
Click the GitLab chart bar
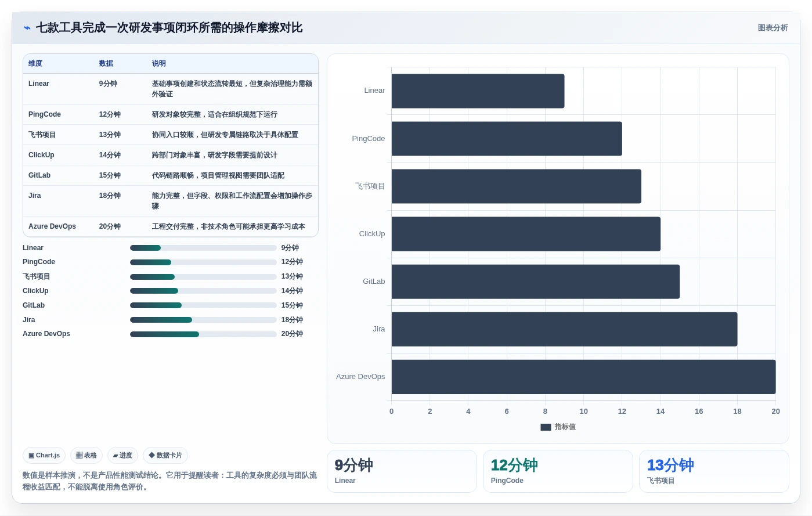(536, 282)
